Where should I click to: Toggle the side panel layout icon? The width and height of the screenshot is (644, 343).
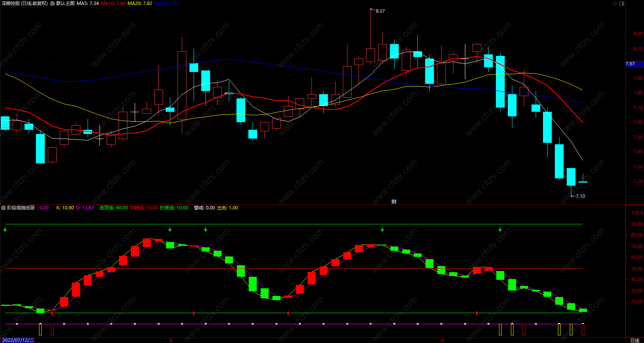(x=622, y=3)
